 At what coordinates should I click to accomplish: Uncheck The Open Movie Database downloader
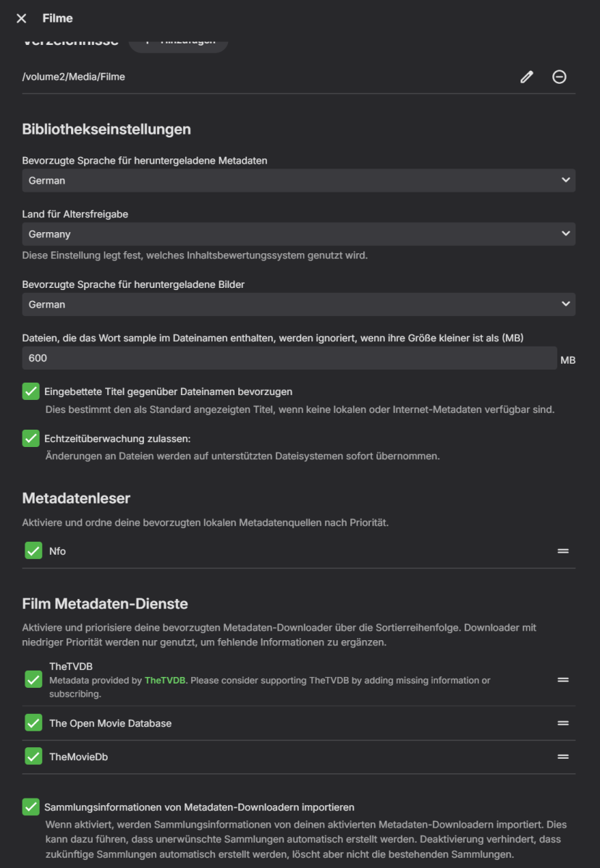tap(33, 723)
